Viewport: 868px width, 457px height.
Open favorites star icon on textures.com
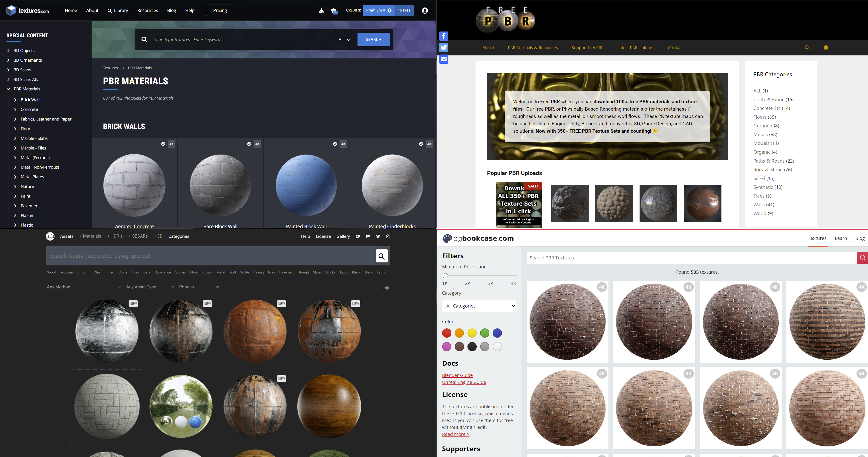click(x=334, y=11)
